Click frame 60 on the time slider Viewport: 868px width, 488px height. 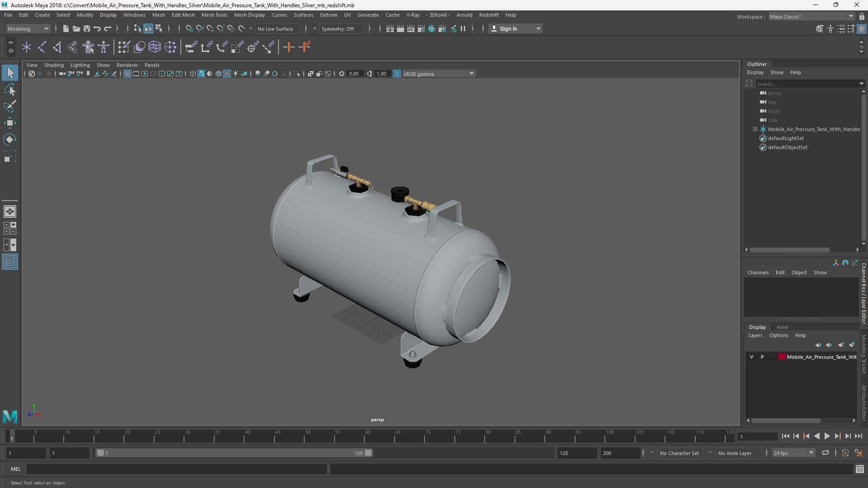pos(368,436)
